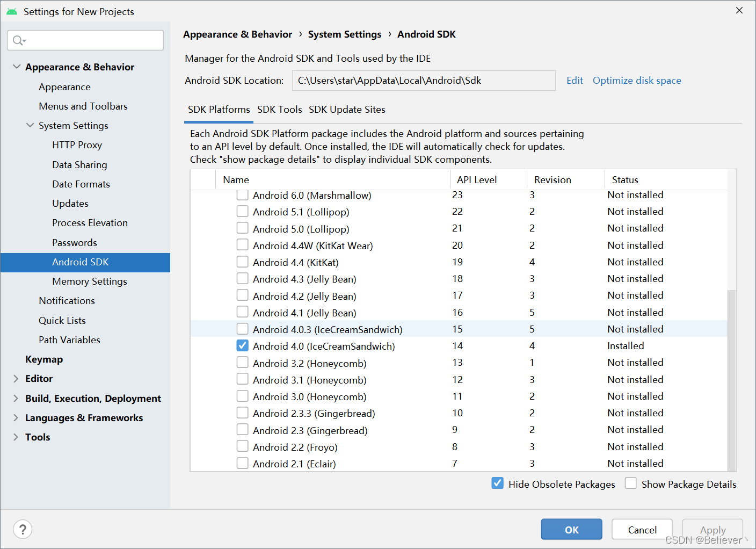Click the Android logo in the title bar
The width and height of the screenshot is (756, 549).
point(12,11)
